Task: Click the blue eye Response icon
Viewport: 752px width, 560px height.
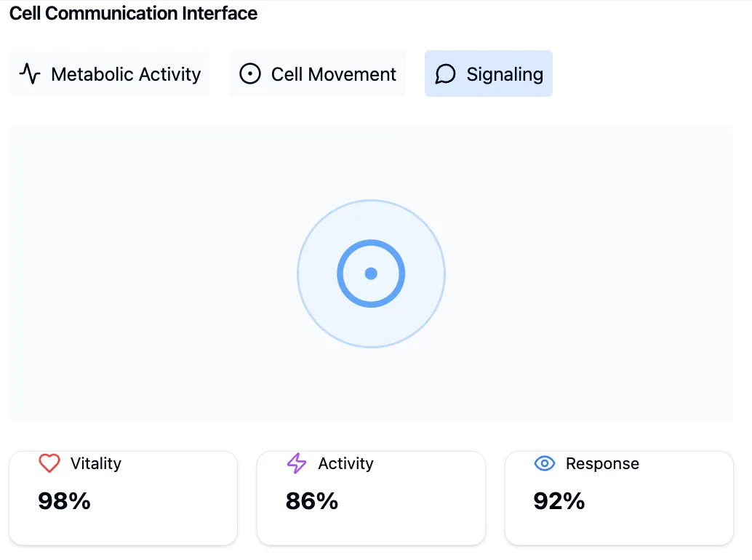Action: pyautogui.click(x=545, y=463)
